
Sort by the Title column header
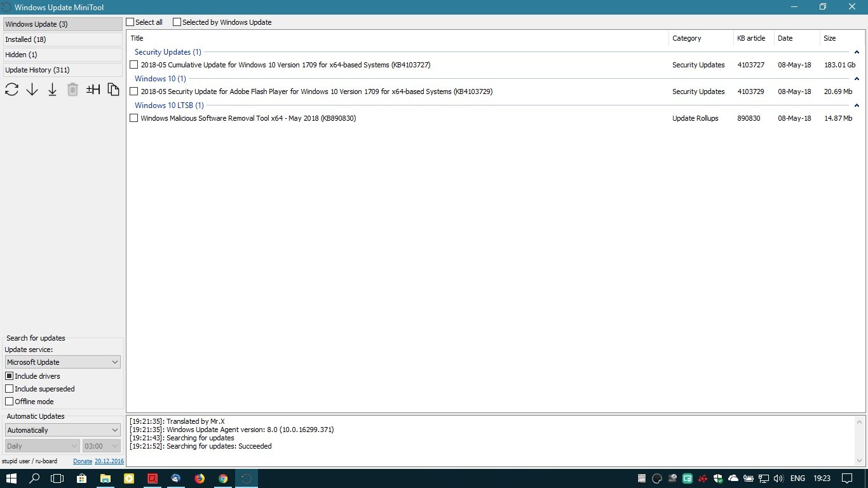point(398,38)
